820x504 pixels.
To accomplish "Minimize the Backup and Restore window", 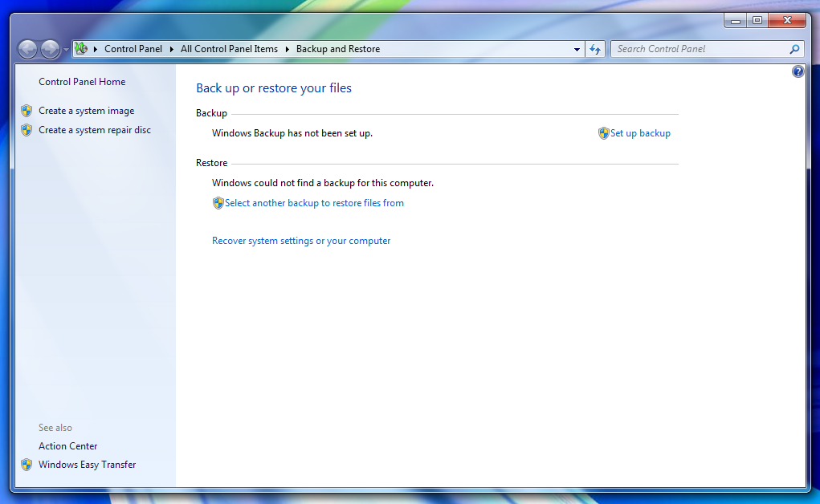I will coord(736,20).
